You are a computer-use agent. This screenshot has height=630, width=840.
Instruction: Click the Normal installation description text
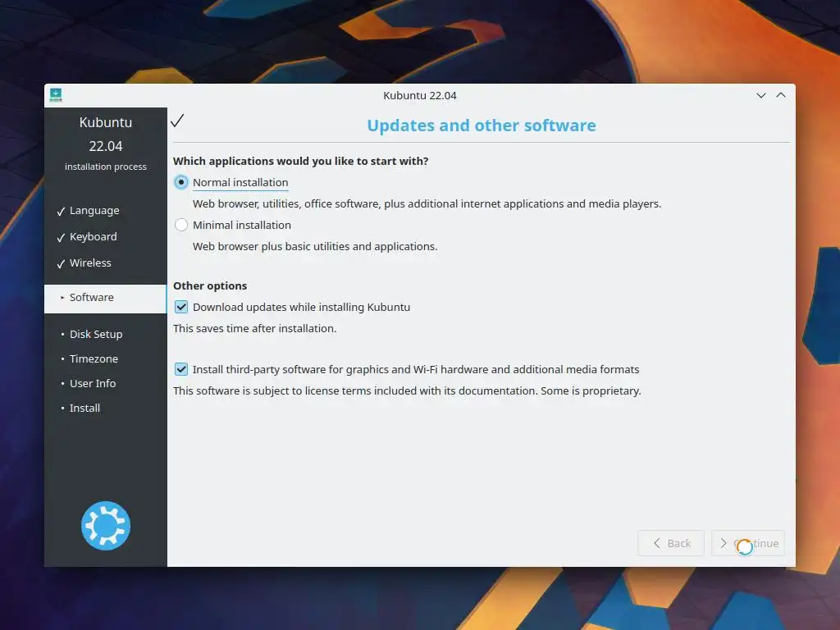[427, 204]
